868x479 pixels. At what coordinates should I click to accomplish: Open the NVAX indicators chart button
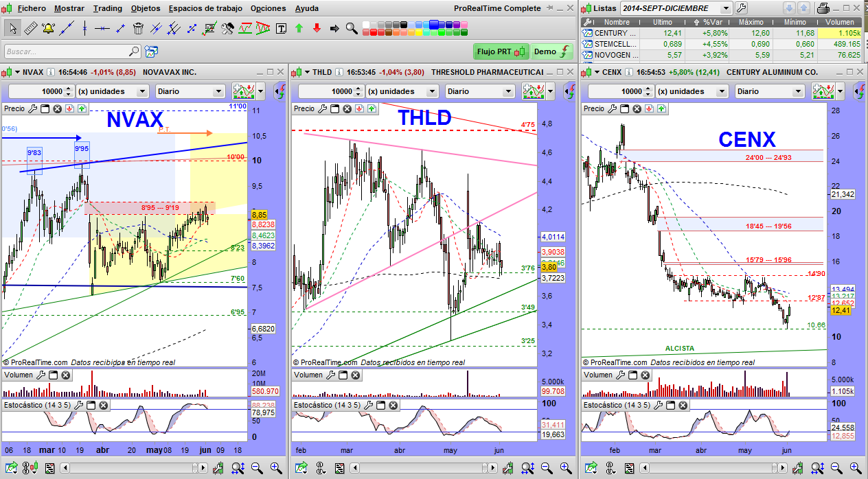244,91
